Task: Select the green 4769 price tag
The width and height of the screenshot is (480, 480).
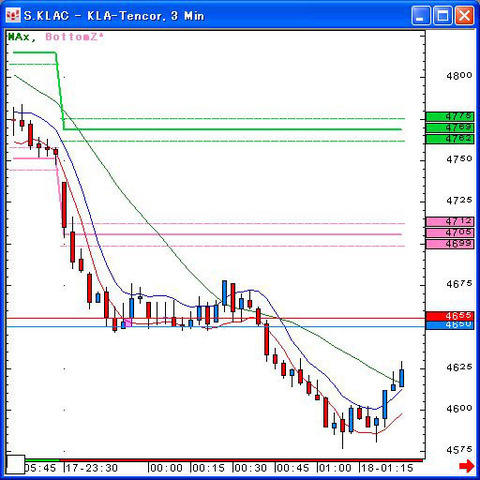Action: (450, 128)
